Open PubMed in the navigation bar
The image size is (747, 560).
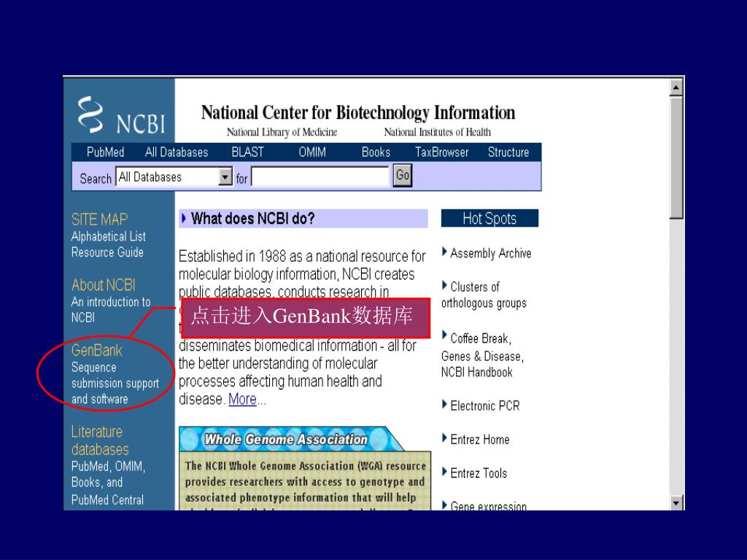[105, 152]
